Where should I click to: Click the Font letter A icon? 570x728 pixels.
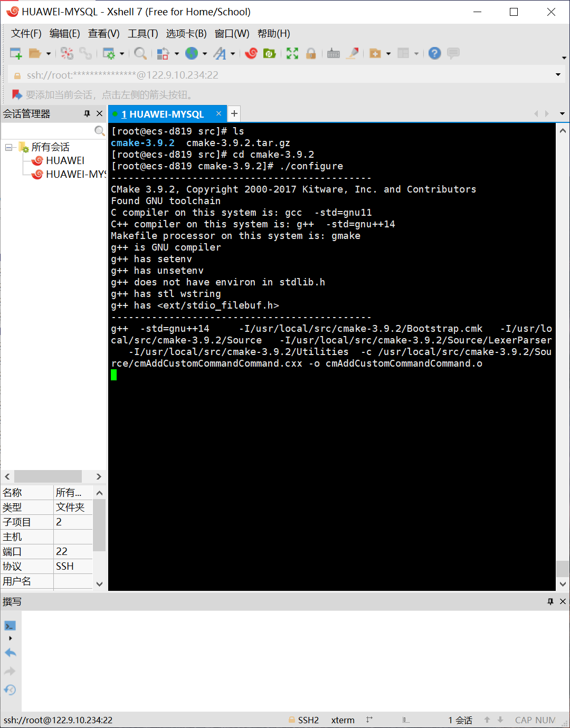[220, 53]
